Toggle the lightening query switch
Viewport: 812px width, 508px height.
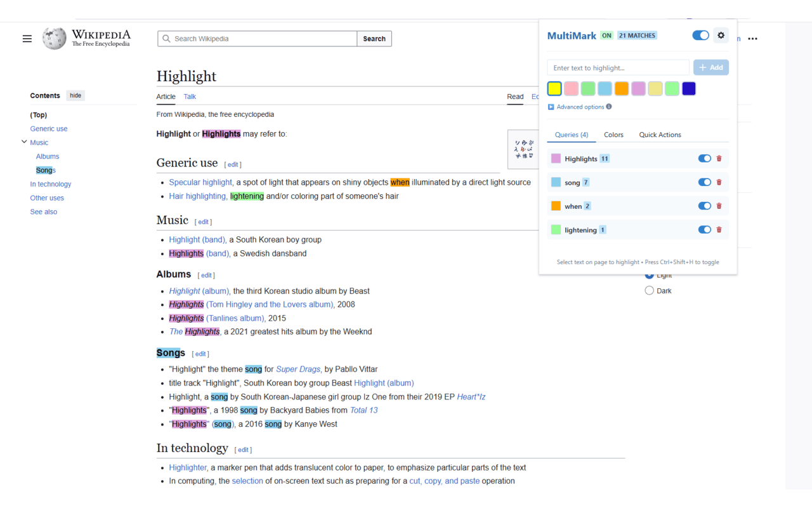point(704,230)
